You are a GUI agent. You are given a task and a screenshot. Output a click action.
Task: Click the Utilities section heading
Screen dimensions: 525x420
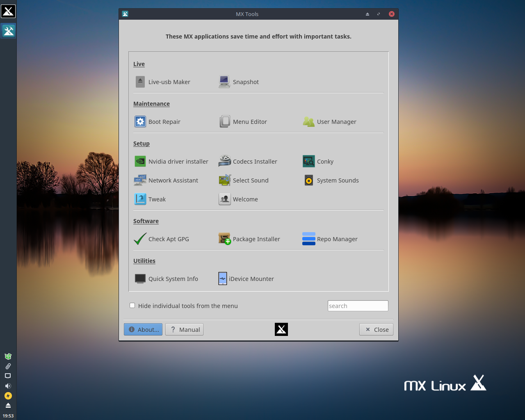tap(144, 261)
